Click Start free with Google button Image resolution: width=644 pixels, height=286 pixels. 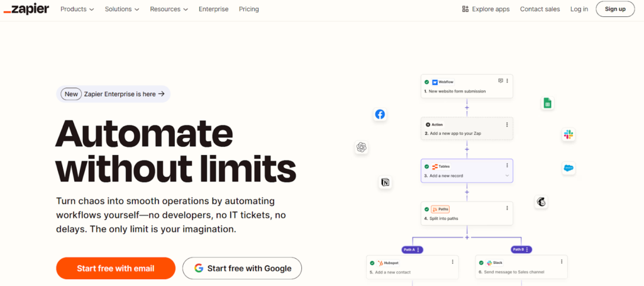coord(242,268)
